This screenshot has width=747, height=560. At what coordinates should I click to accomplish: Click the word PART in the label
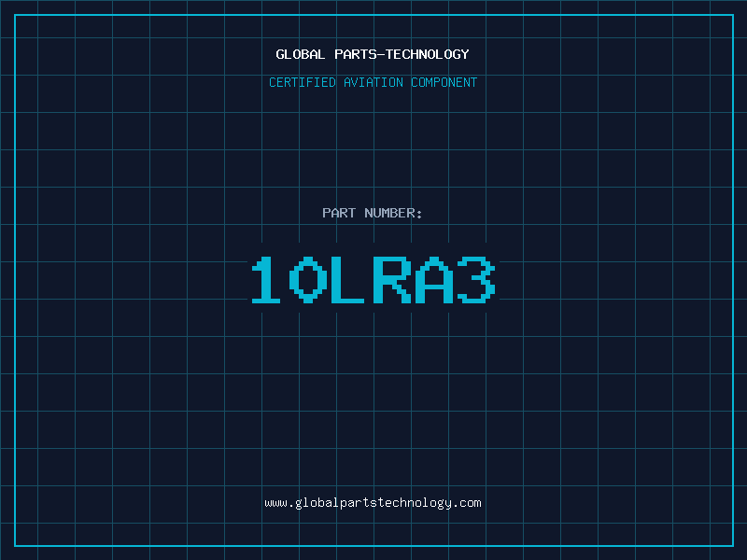coord(339,213)
